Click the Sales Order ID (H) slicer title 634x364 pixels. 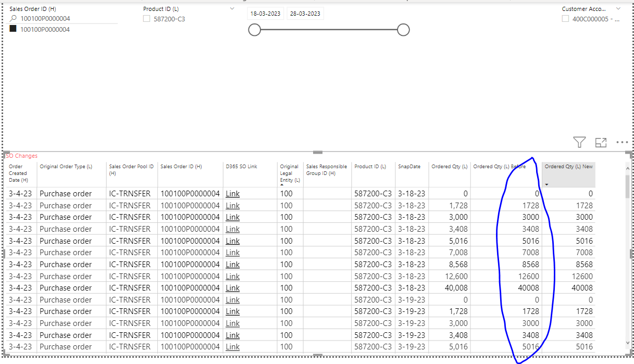[x=33, y=9]
